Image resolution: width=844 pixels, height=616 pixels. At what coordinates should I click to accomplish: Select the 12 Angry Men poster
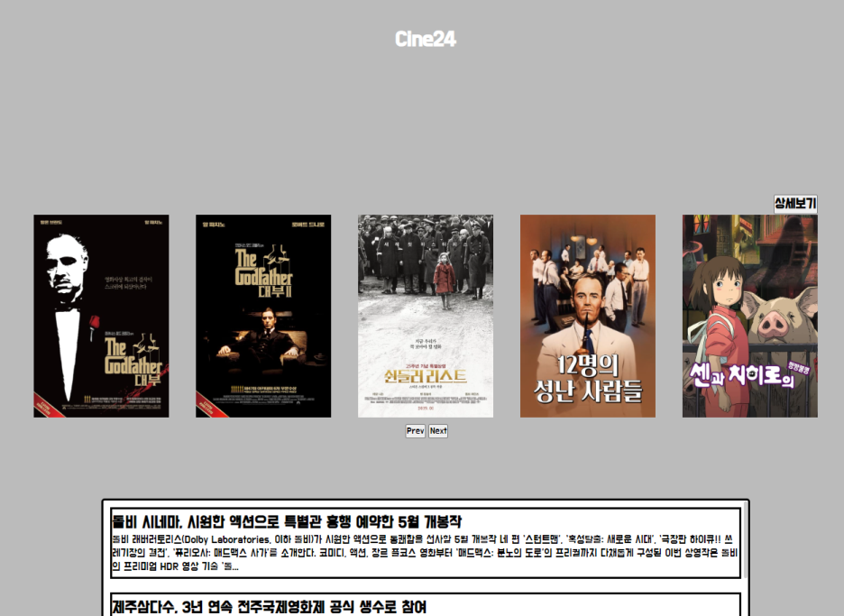click(588, 316)
